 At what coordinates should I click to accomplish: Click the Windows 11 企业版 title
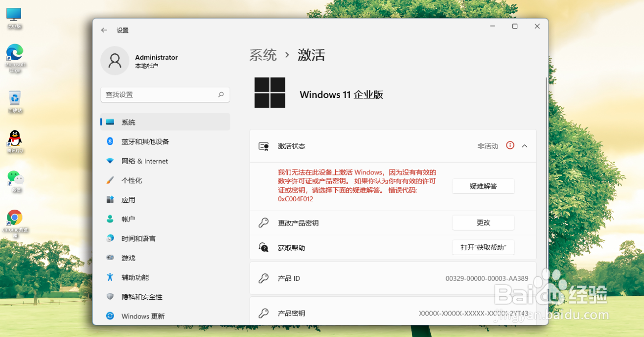tap(342, 95)
